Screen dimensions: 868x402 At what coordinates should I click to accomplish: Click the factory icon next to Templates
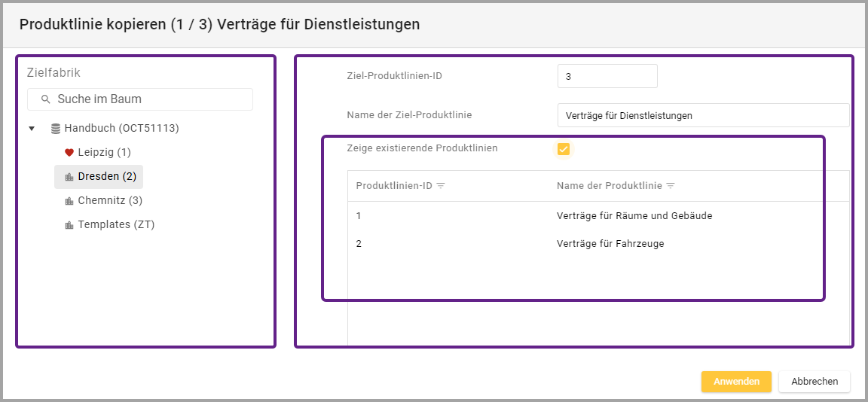[x=69, y=225]
